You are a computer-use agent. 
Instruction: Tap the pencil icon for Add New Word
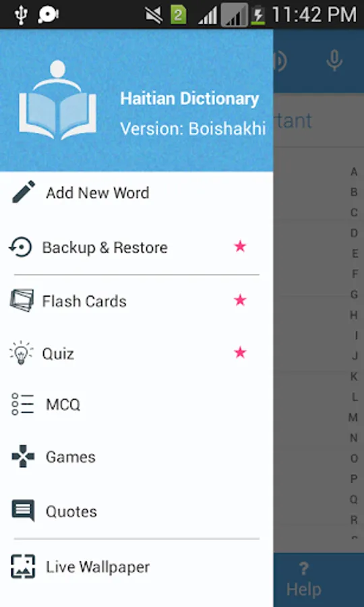[23, 192]
